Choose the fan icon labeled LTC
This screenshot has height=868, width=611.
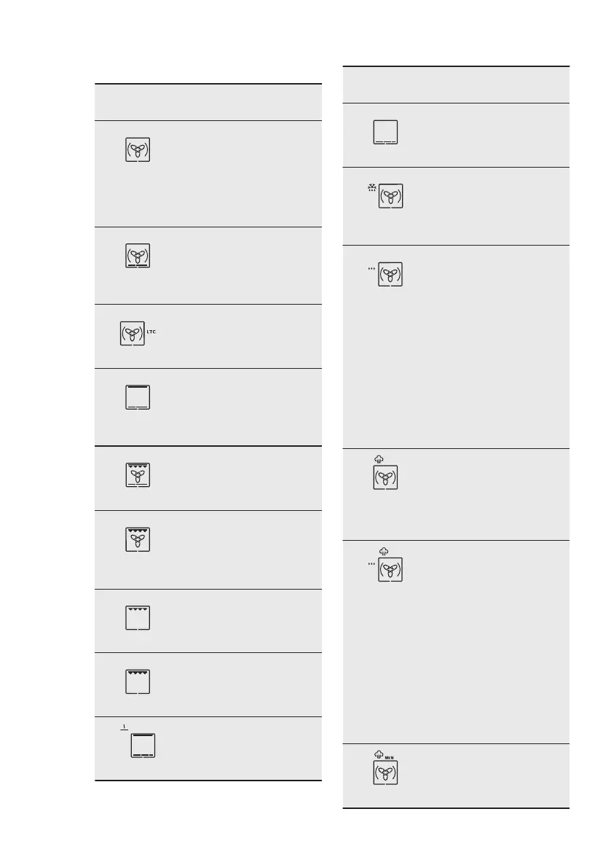133,332
